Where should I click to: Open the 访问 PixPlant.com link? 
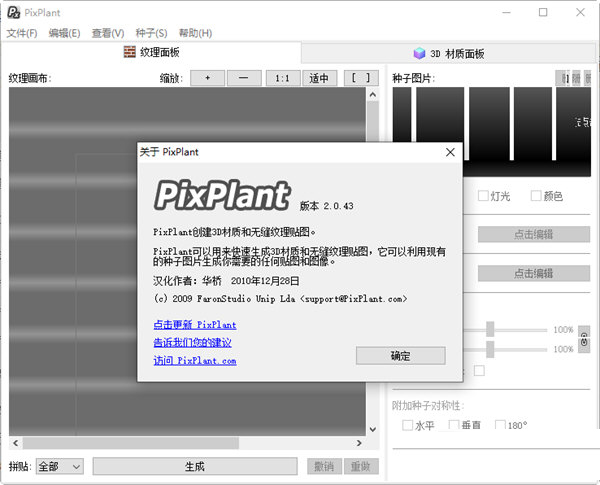pos(195,360)
